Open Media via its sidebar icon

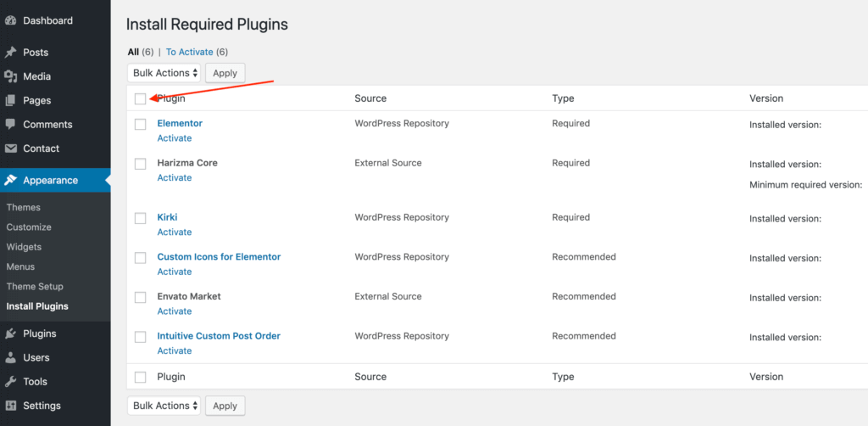pos(11,76)
